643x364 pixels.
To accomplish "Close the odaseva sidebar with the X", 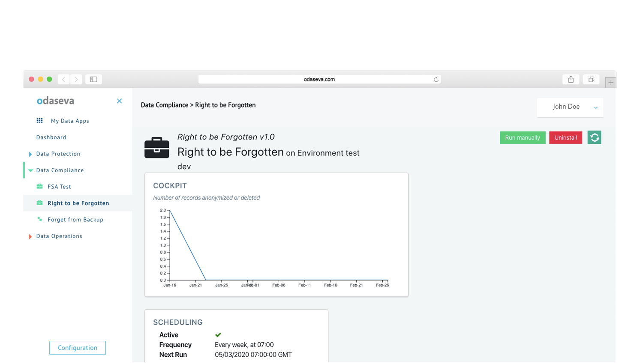I will pos(120,101).
